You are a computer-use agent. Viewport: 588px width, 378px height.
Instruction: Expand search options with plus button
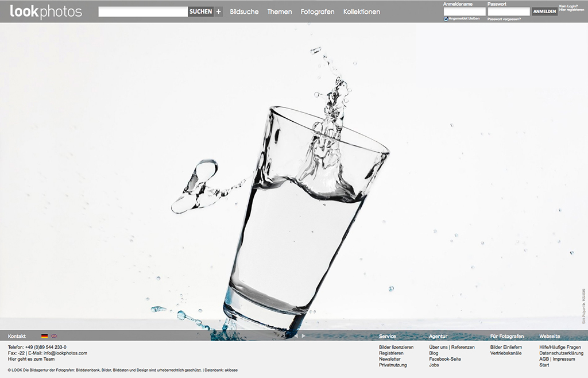click(x=219, y=11)
